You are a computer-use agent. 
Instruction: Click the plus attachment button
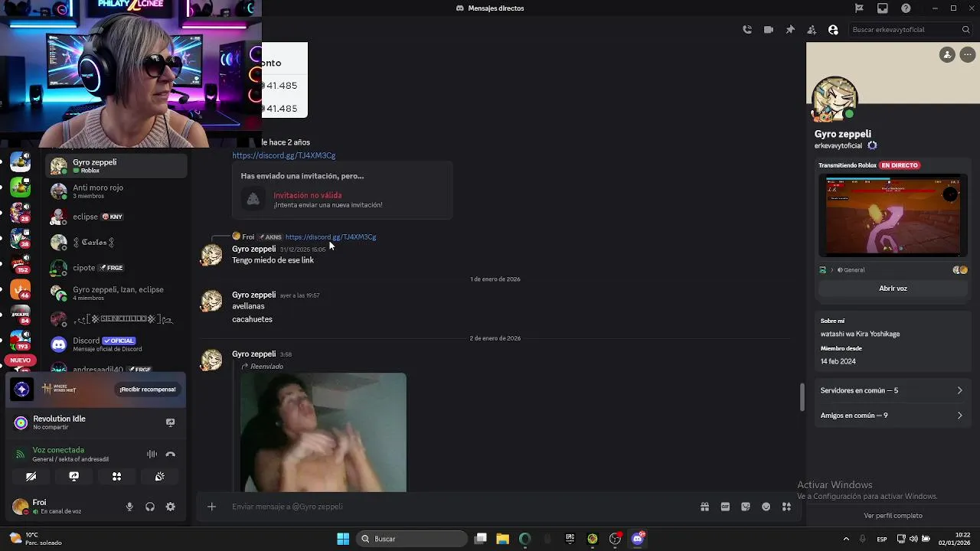pyautogui.click(x=212, y=507)
